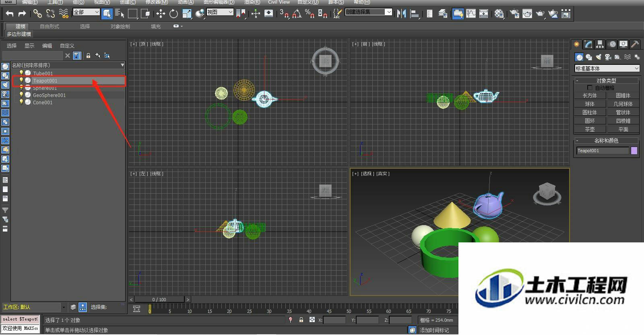Click the Render Production teapot icon
Screen dimensions: 644x335
click(540, 14)
